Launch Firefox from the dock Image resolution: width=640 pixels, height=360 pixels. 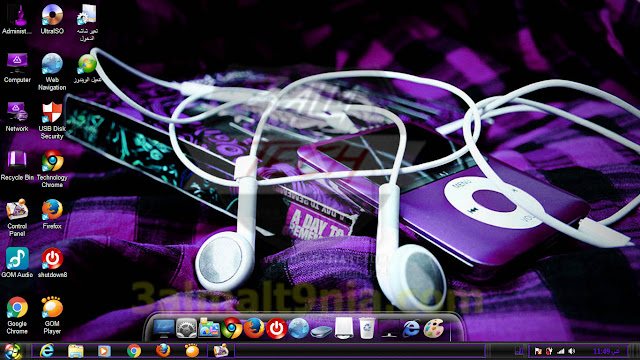pyautogui.click(x=254, y=328)
